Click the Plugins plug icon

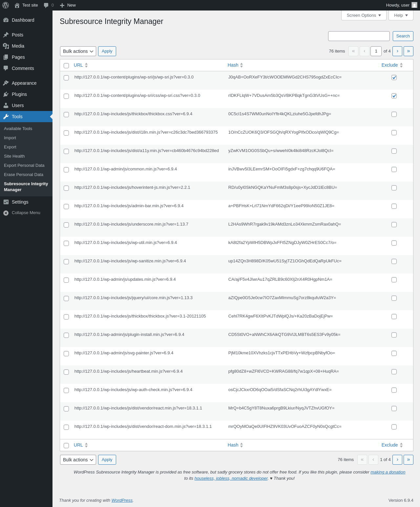coord(6,94)
